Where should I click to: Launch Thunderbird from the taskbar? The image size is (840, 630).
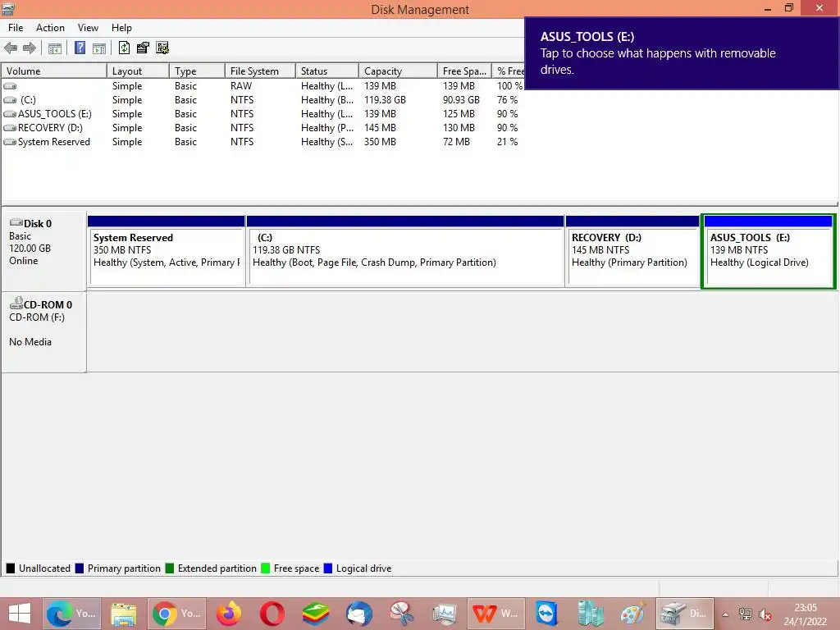(x=359, y=614)
